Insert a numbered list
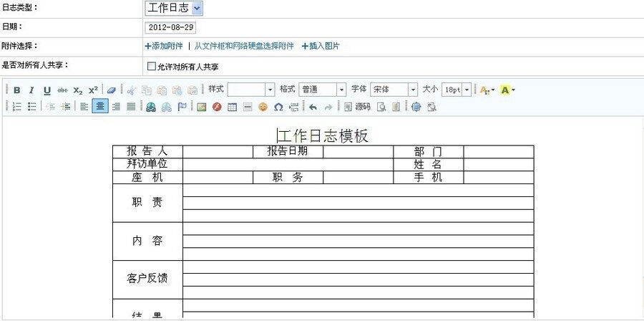The height and width of the screenshot is (321, 644). 17,107
